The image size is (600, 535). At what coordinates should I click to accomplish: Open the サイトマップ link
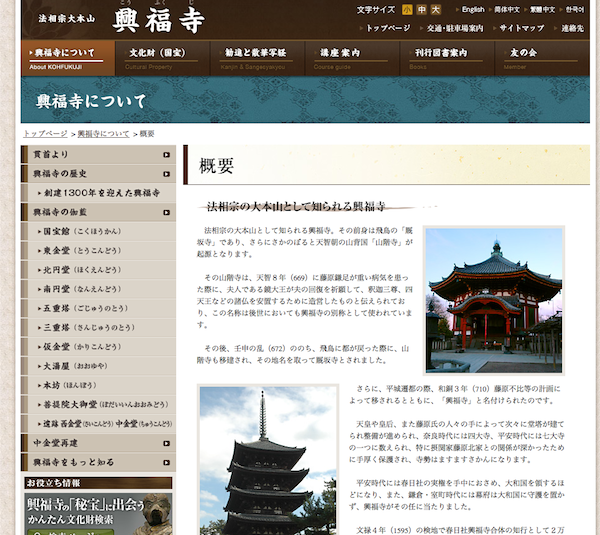[525, 29]
